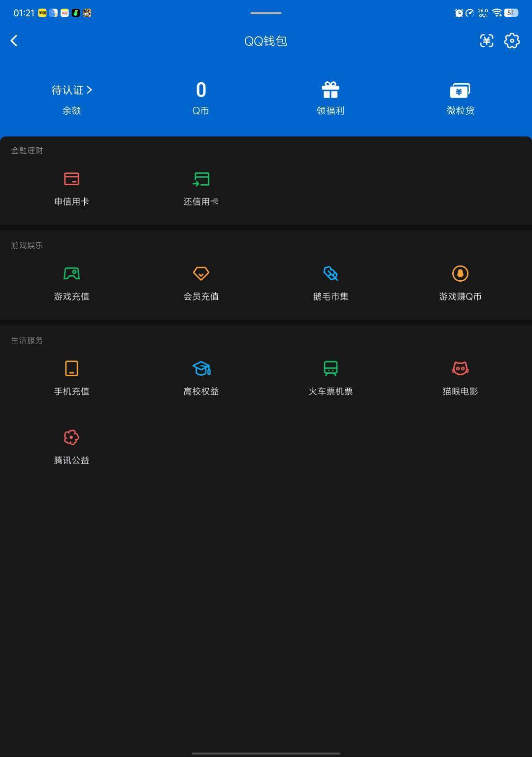The width and height of the screenshot is (532, 757).
Task: Tap the network speed indicator 26.0 KB/s
Action: click(x=483, y=13)
